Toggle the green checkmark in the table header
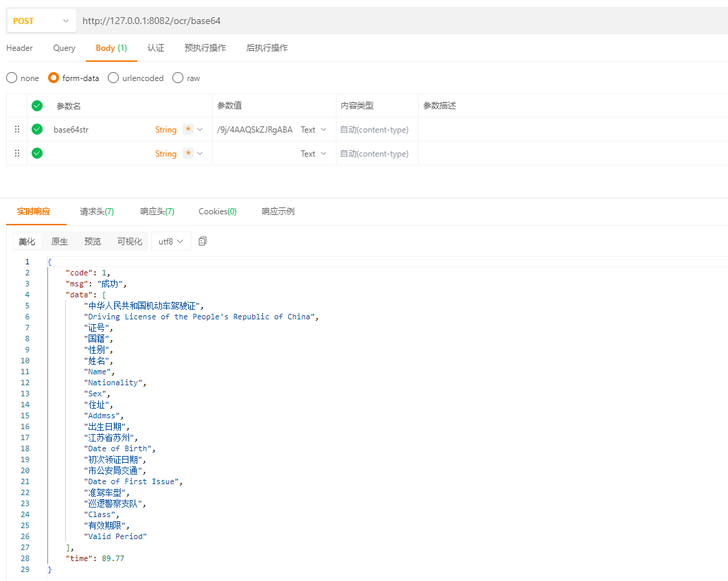 (x=36, y=105)
